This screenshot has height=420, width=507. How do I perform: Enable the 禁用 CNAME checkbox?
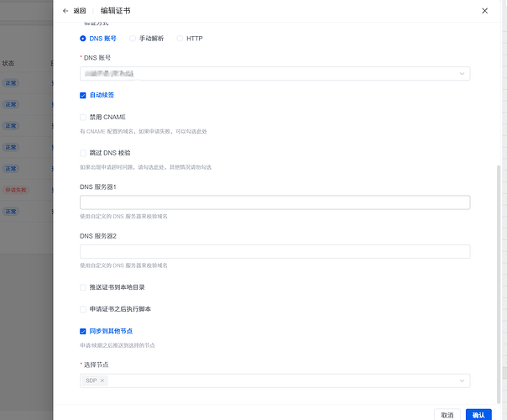83,117
